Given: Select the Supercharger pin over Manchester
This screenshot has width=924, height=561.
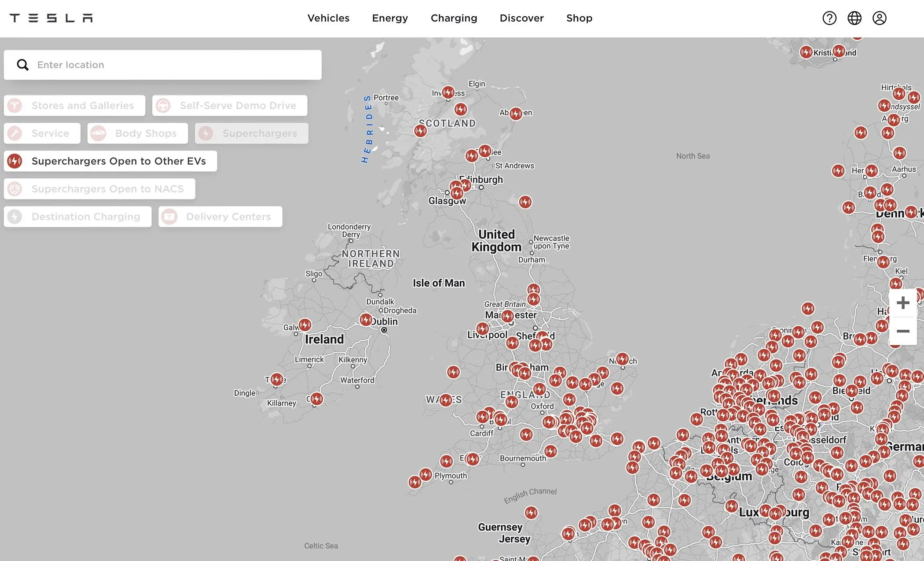Looking at the screenshot, I should [507, 316].
